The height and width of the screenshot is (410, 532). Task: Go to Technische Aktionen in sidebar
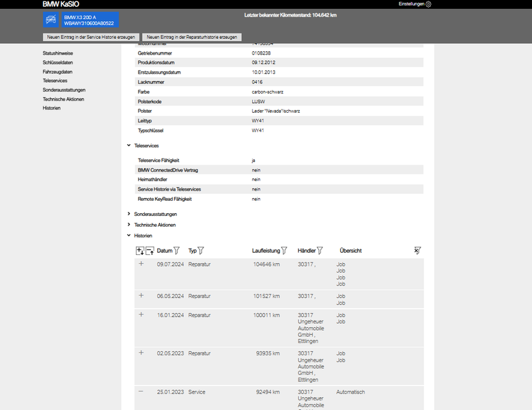click(63, 99)
